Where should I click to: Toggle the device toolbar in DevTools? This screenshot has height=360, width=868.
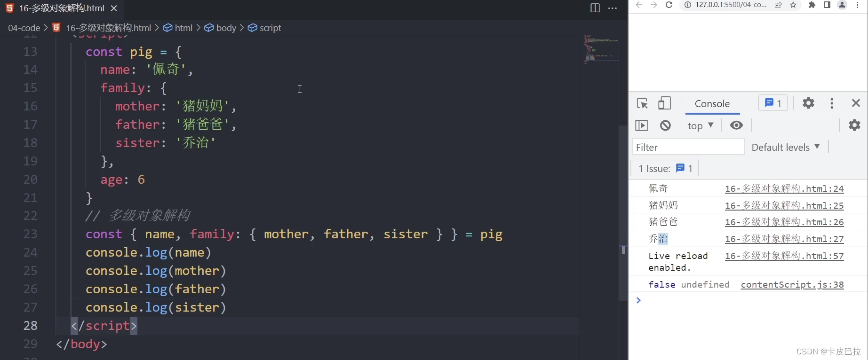(664, 103)
